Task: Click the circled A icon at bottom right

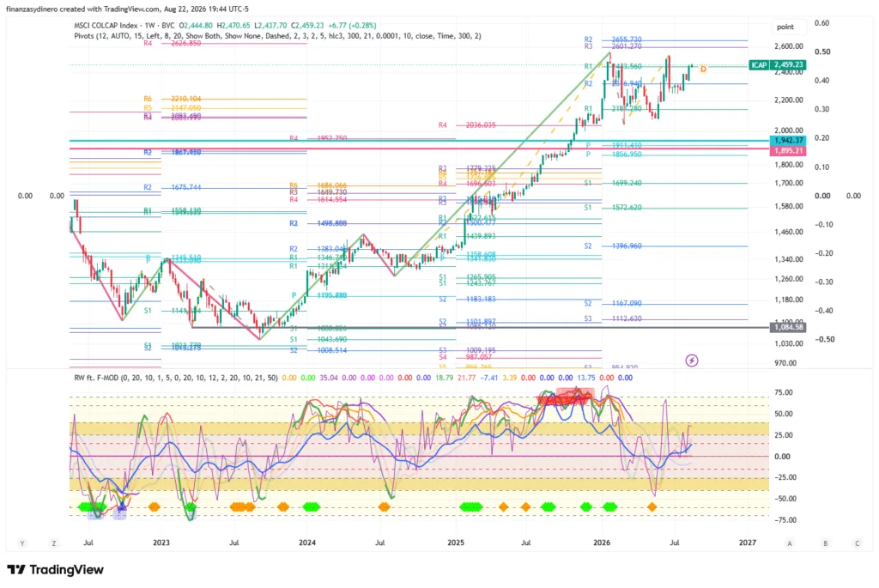Action: click(790, 543)
